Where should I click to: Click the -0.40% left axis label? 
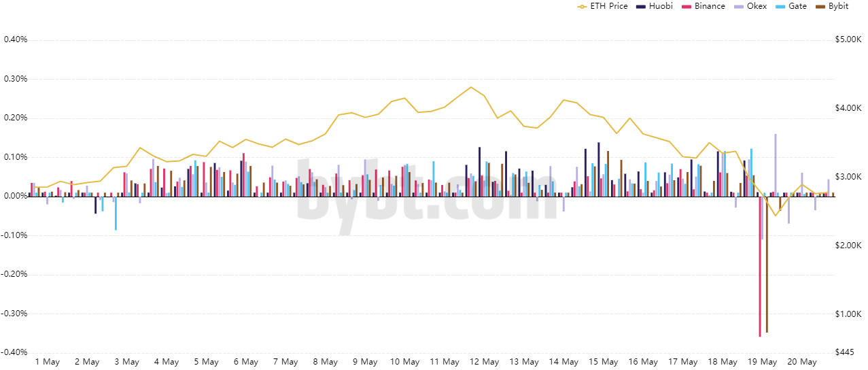coord(14,352)
